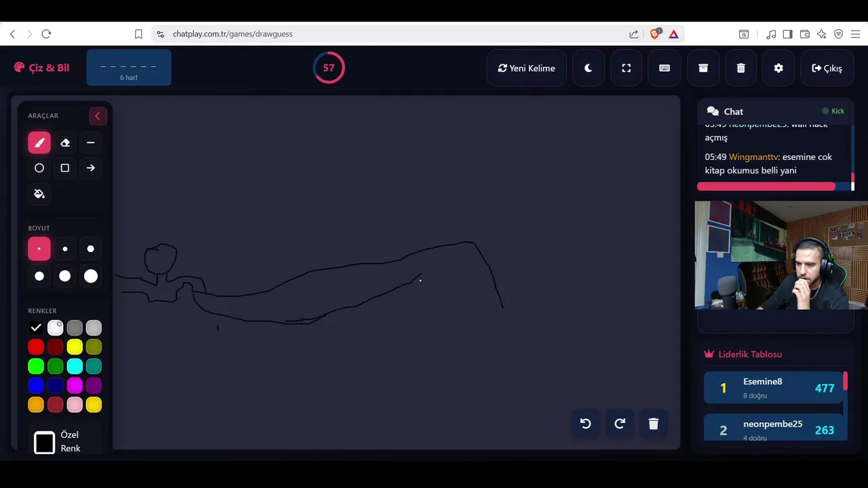Open the share page icon
Screen dimensions: 868x488
pos(633,34)
